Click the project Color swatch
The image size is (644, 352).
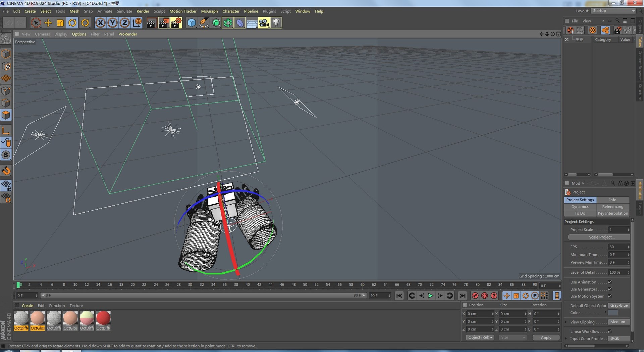point(613,313)
